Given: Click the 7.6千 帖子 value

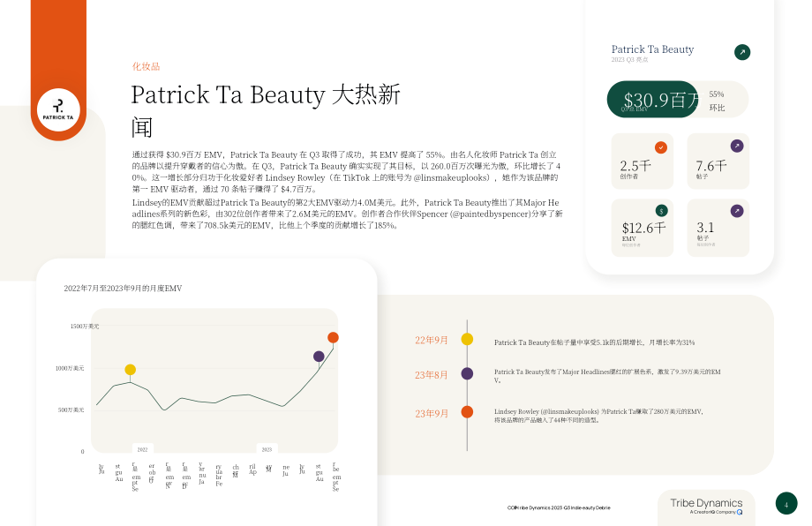Looking at the screenshot, I should coord(711,166).
